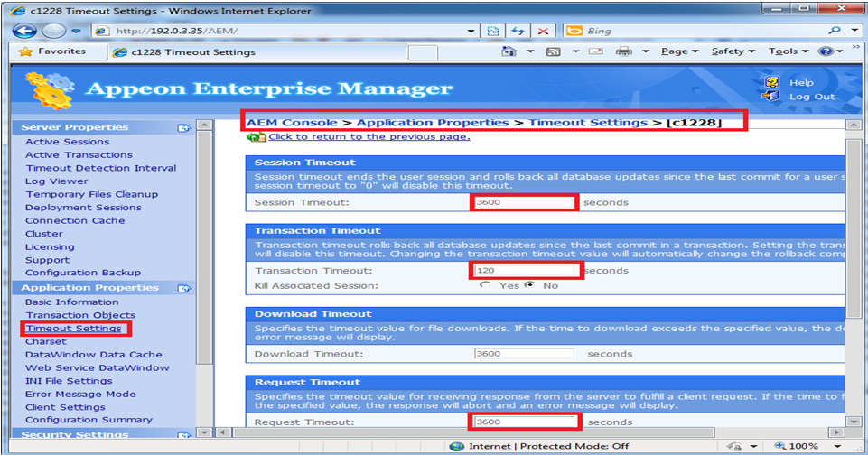The width and height of the screenshot is (868, 455).
Task: Click the green return-arrow icon
Action: [x=257, y=136]
